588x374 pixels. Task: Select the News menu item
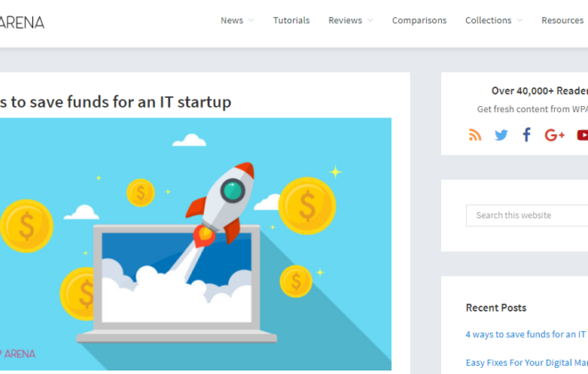232,20
